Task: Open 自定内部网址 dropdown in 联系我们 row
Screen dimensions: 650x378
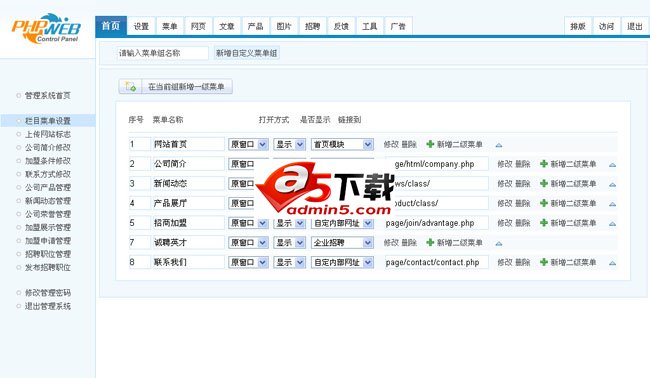Action: pos(342,262)
